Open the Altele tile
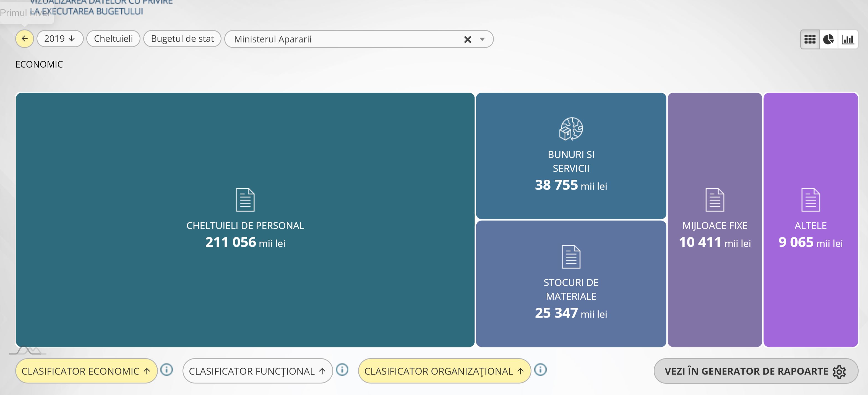The height and width of the screenshot is (395, 868). click(x=810, y=219)
